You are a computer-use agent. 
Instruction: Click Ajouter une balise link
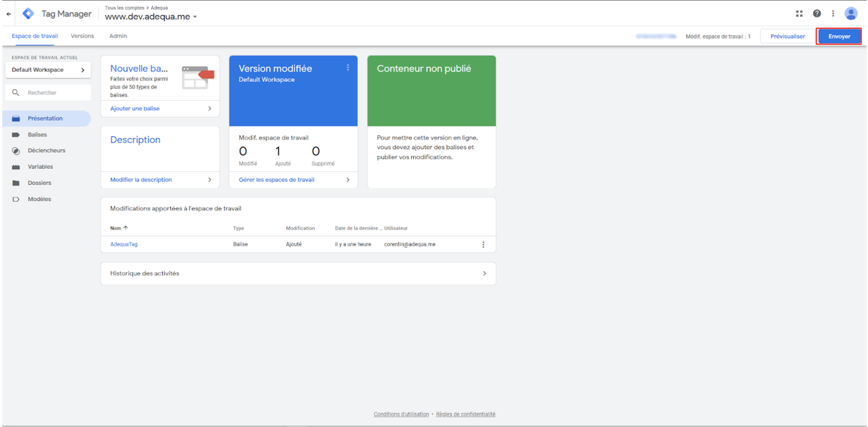point(135,109)
